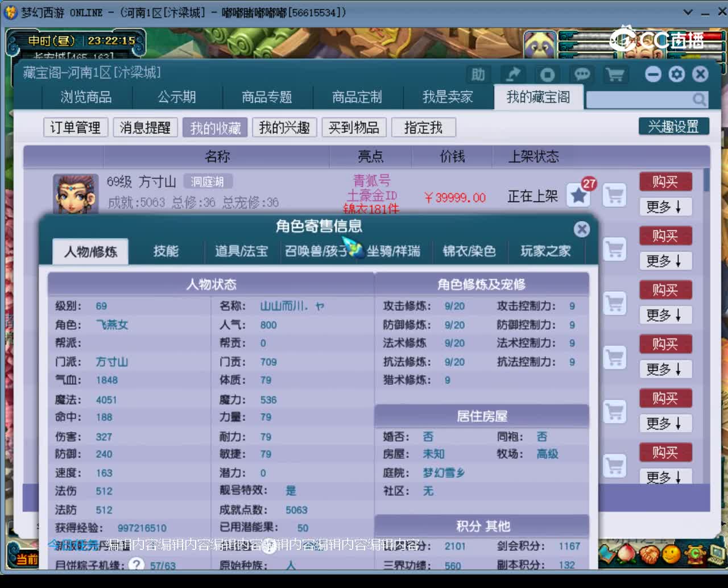
Task: Open the 浏览商品 tab
Action: pyautogui.click(x=86, y=97)
